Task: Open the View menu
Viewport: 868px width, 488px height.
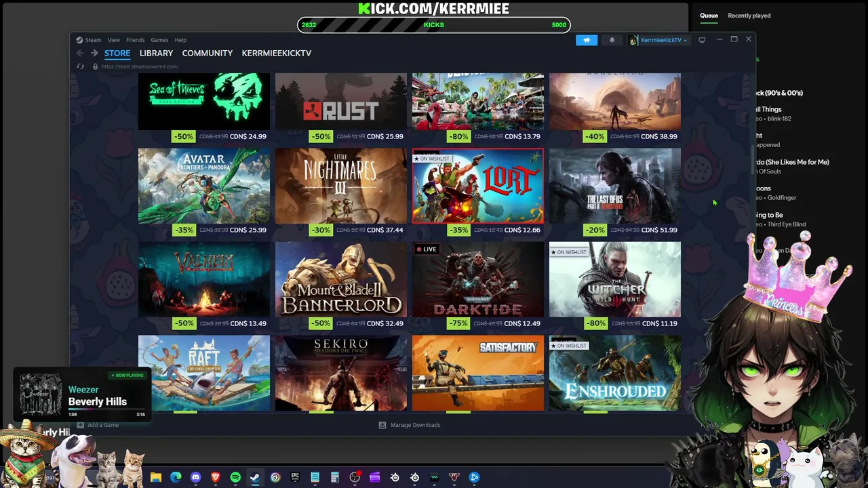Action: [114, 40]
